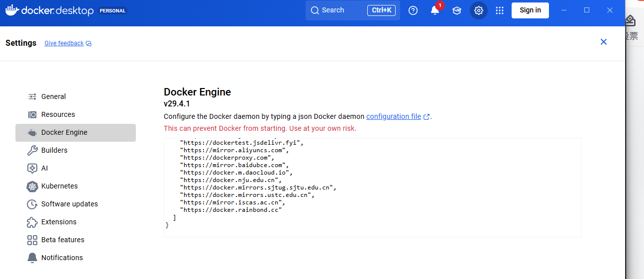Click the search magnifier icon
Screen dimensions: 644x279
click(x=315, y=10)
